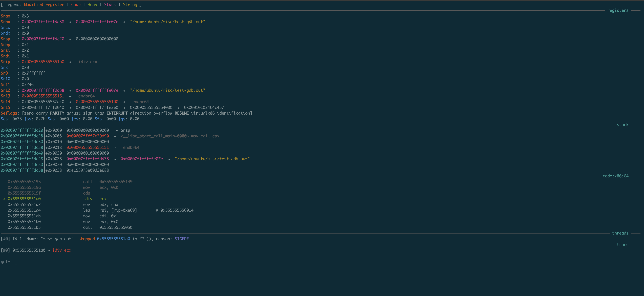Click the 'mov ecx, 0x0' instruction
Screen dimensions: 644x296
[101, 187]
